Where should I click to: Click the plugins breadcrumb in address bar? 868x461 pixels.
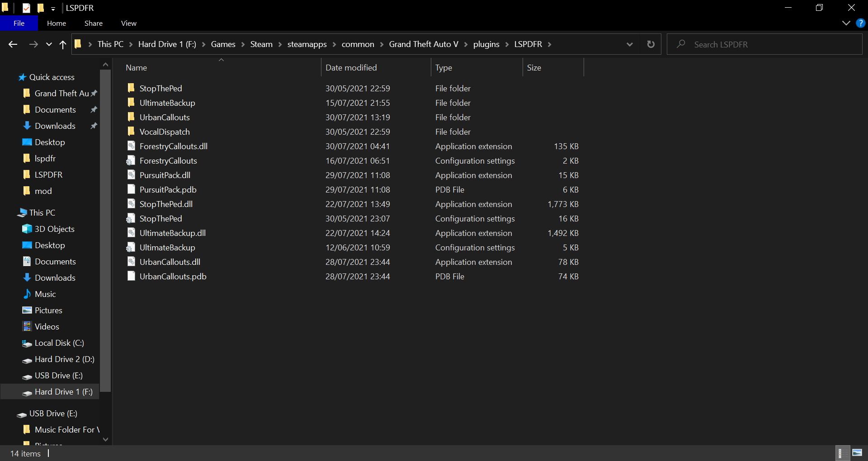[x=486, y=44]
